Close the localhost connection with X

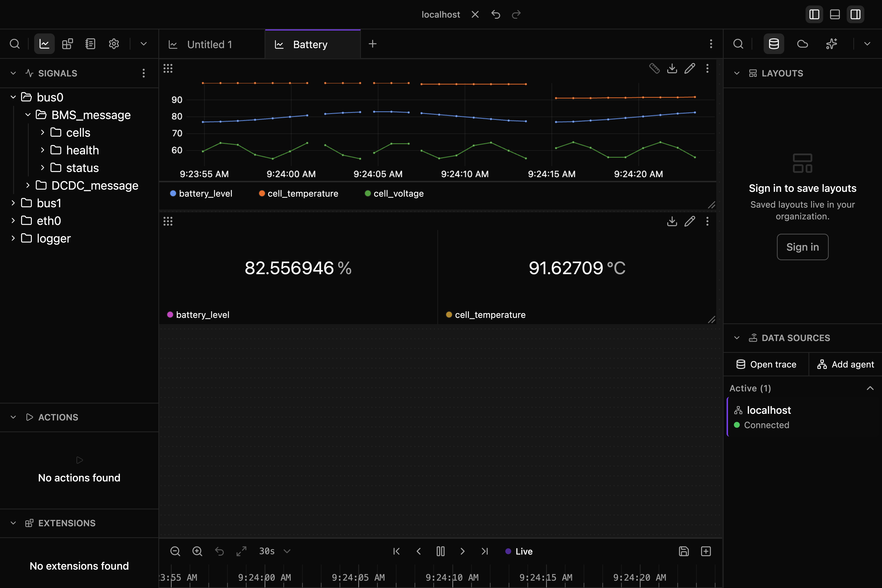click(475, 15)
